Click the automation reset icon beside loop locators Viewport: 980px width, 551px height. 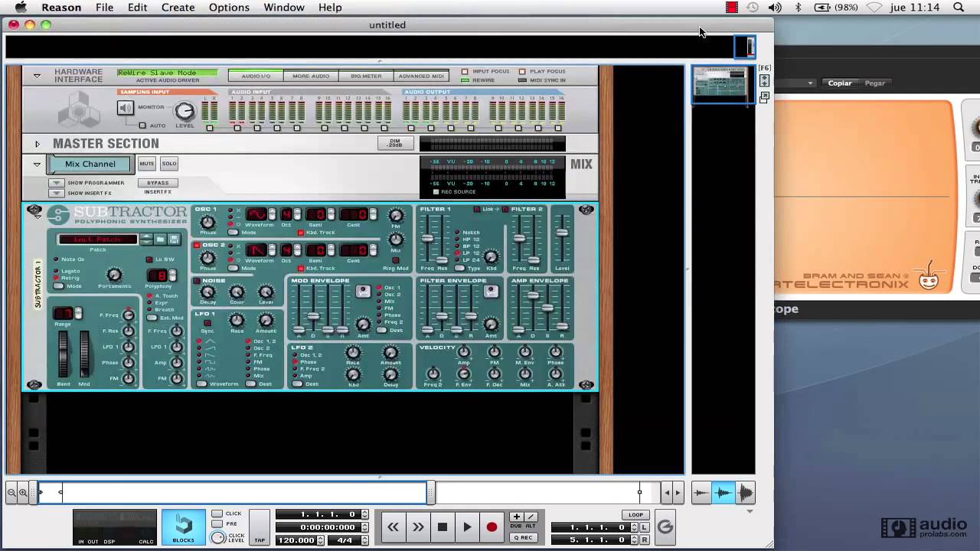[x=665, y=527]
